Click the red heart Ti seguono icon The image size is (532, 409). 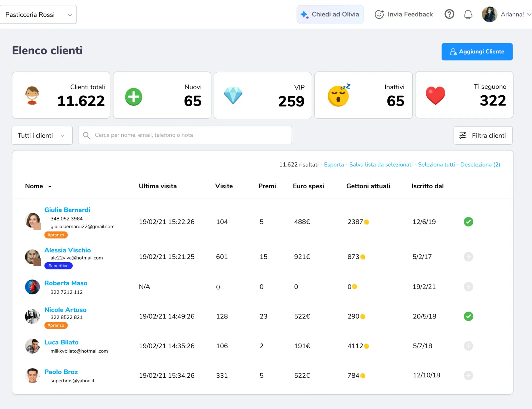435,95
